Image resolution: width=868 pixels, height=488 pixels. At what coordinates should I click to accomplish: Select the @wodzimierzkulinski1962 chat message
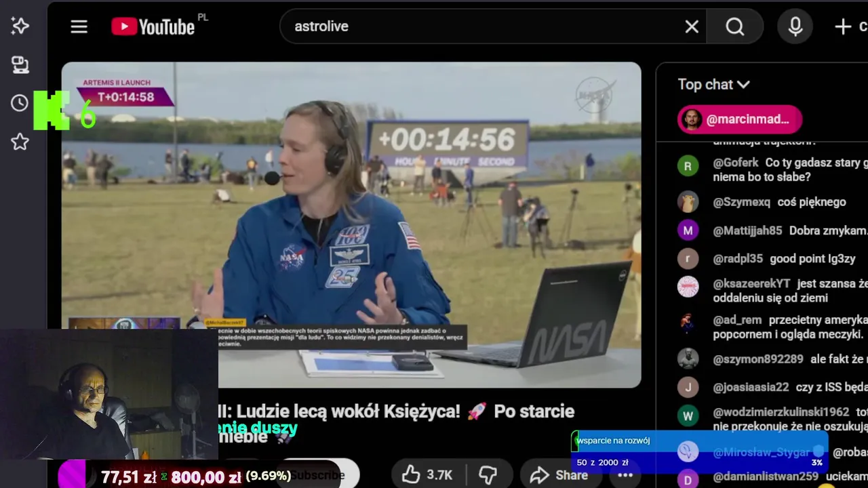point(790,419)
